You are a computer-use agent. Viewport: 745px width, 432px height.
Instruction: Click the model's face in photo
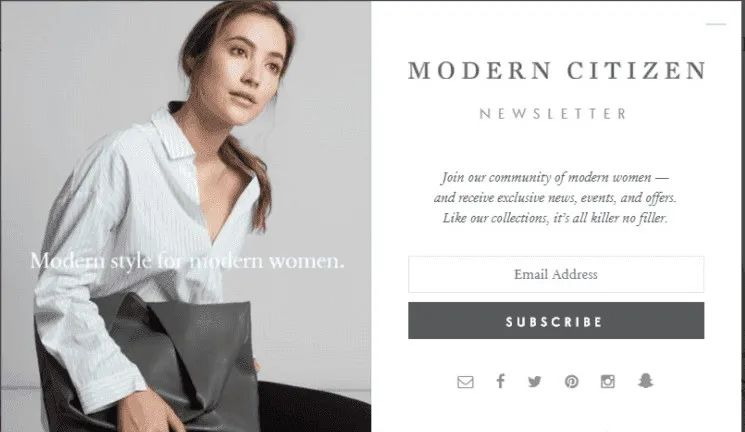pos(249,69)
